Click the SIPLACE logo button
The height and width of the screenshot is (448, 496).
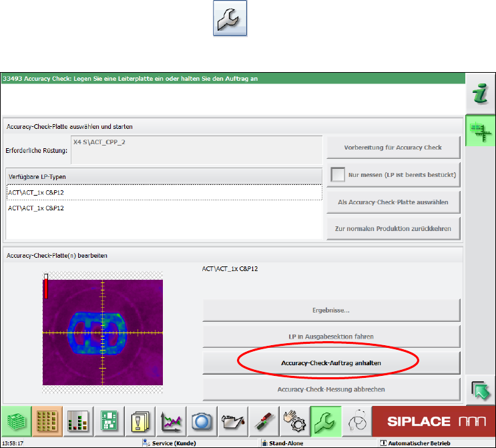click(x=434, y=421)
